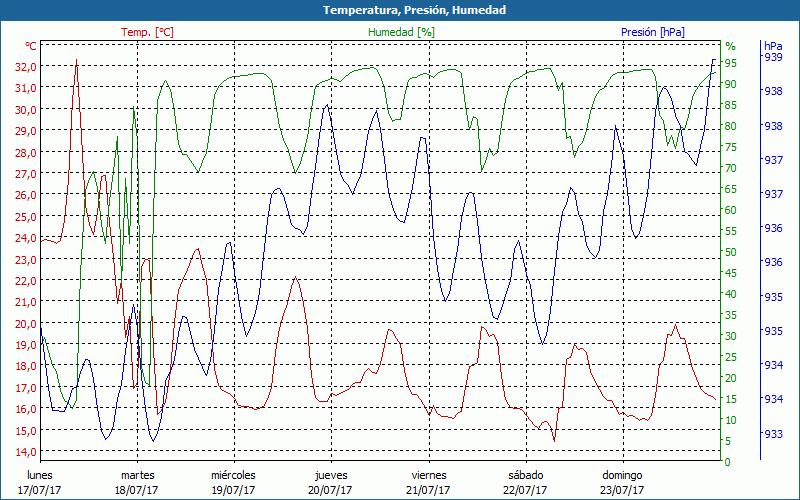The width and height of the screenshot is (800, 500).
Task: Click the 'sábado' day label
Action: point(524,475)
